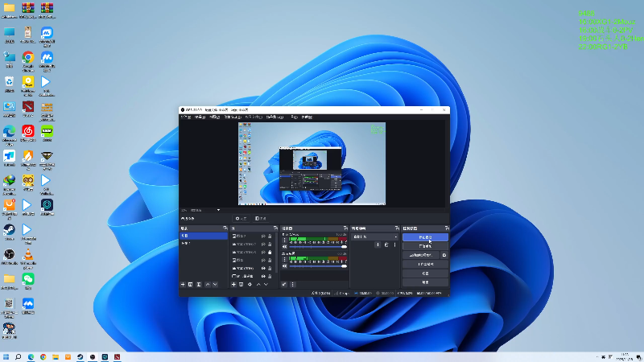
Task: Open three-dot options for top audio channel
Action: (x=284, y=240)
